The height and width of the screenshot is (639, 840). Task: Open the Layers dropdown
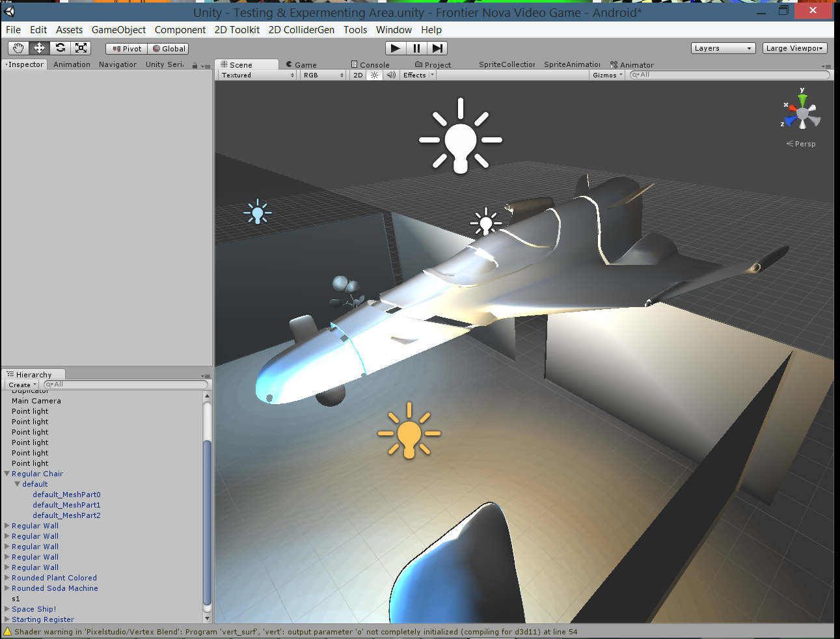point(723,48)
